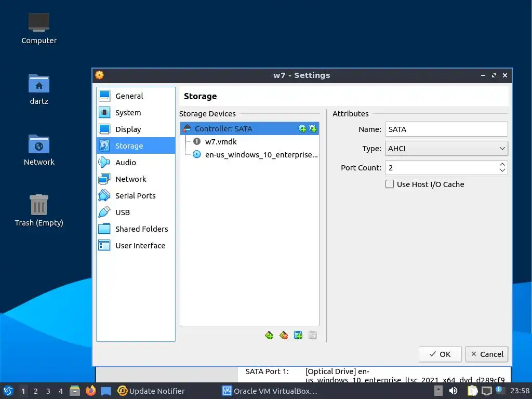
Task: Open the start menu icon in the taskbar
Action: pyautogui.click(x=8, y=391)
